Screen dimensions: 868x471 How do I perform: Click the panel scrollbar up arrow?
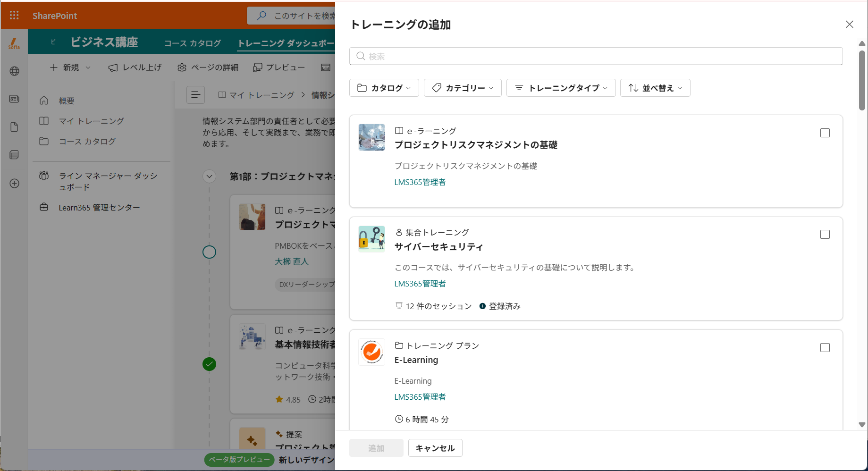click(x=862, y=43)
